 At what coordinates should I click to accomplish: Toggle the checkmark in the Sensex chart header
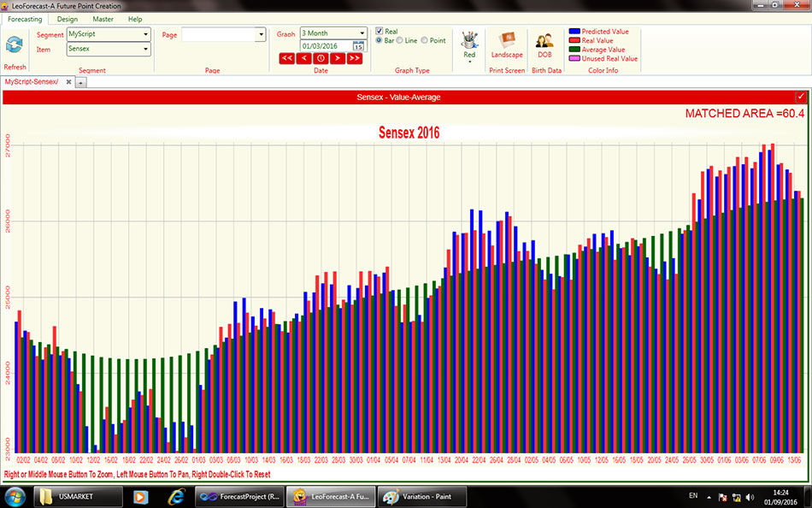coord(801,97)
